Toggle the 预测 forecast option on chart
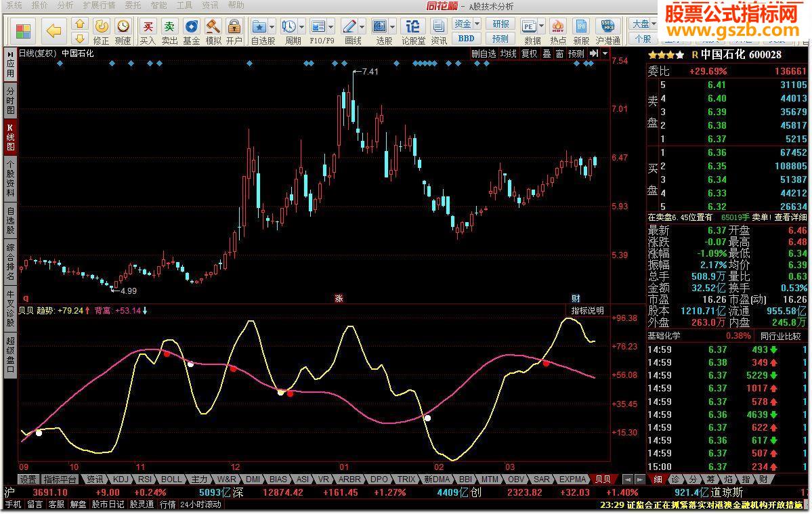The image size is (812, 514). (576, 53)
